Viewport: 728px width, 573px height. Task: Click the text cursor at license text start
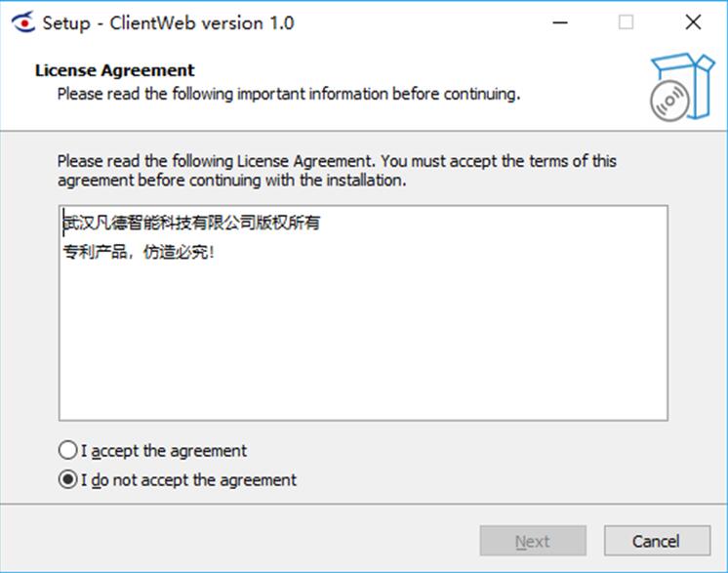click(x=63, y=223)
